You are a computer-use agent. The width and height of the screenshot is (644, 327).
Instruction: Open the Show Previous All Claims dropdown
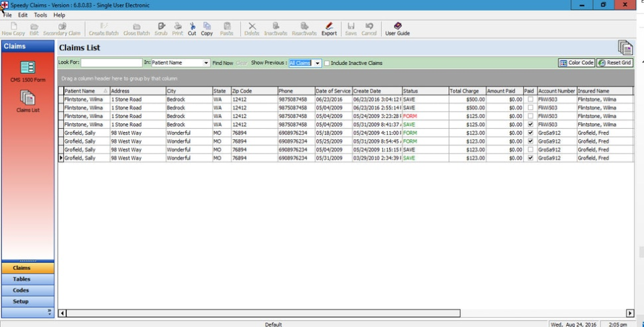click(x=317, y=63)
